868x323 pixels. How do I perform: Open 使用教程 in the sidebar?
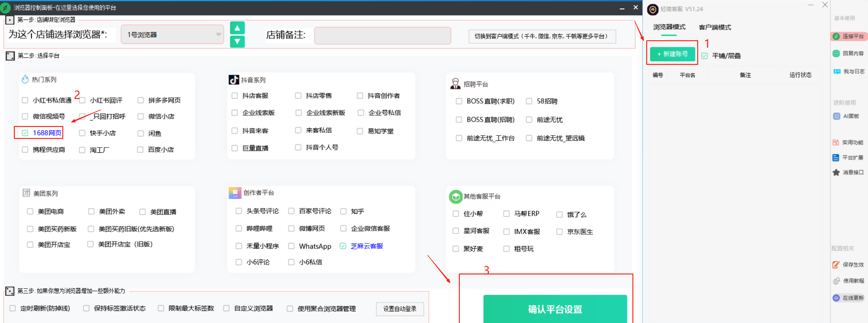click(x=848, y=281)
